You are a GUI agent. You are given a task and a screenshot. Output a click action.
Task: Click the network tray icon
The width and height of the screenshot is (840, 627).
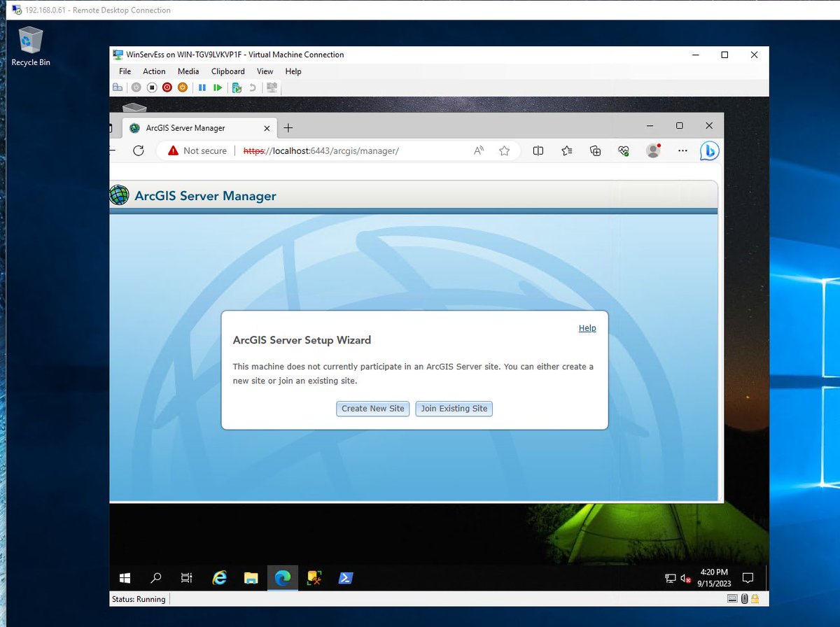pyautogui.click(x=671, y=578)
